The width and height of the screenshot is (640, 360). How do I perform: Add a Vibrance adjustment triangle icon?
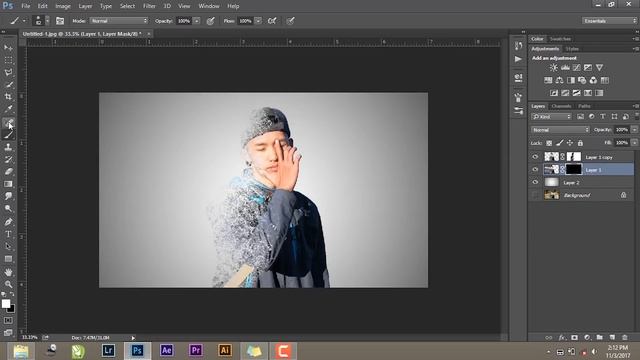point(599,68)
